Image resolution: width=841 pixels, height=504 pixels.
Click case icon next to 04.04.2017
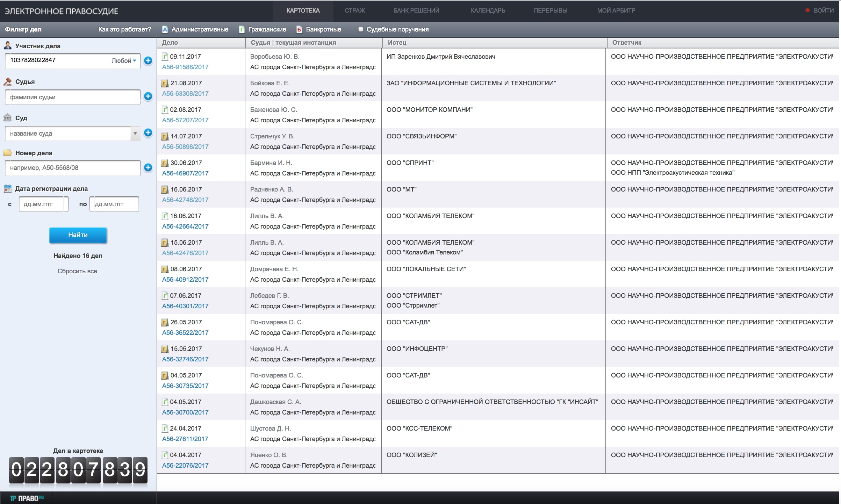tap(165, 455)
